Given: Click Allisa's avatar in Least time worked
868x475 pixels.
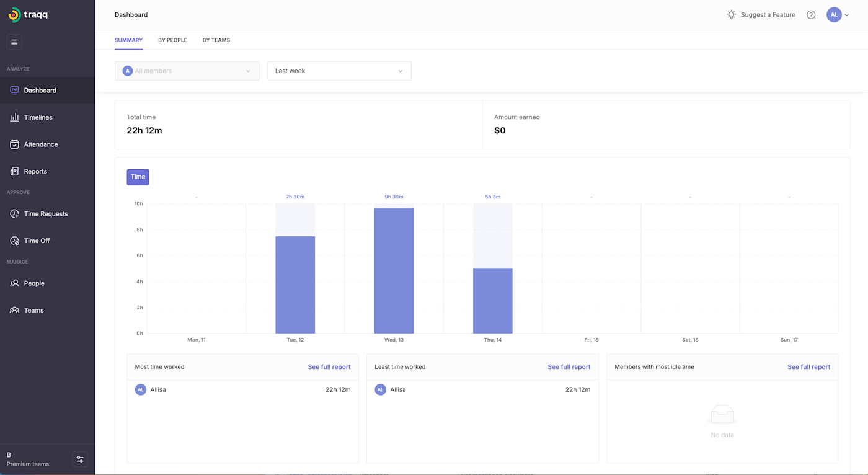Looking at the screenshot, I should (x=380, y=389).
